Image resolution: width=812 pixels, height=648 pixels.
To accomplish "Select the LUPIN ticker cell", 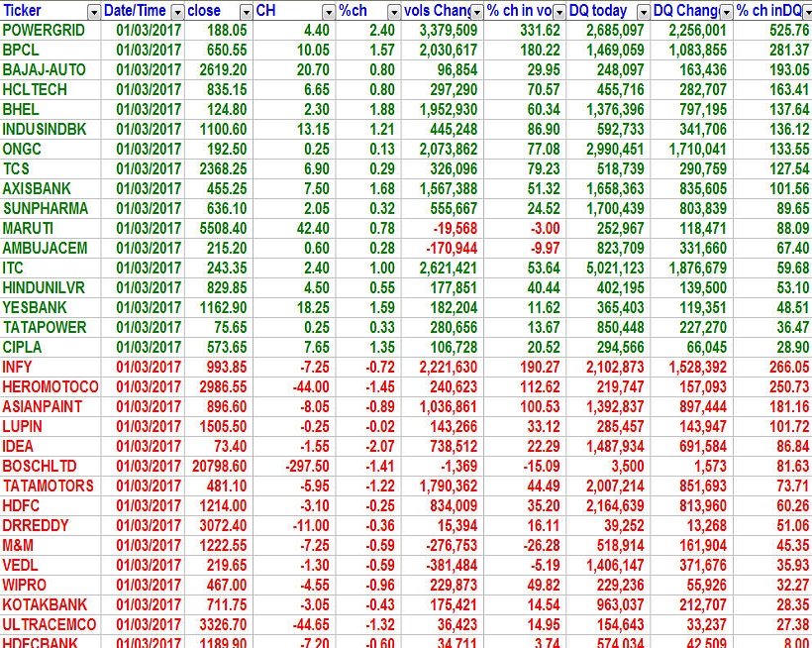I will click(x=51, y=427).
